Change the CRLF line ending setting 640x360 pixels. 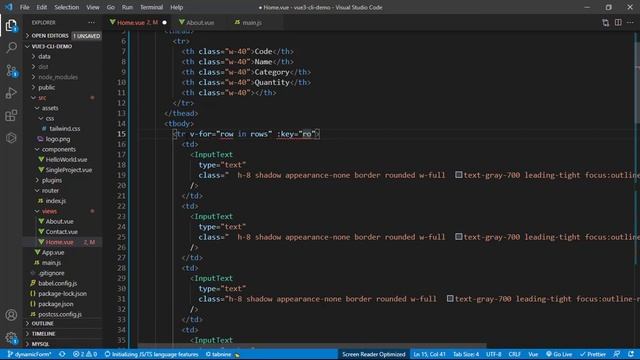(x=514, y=354)
